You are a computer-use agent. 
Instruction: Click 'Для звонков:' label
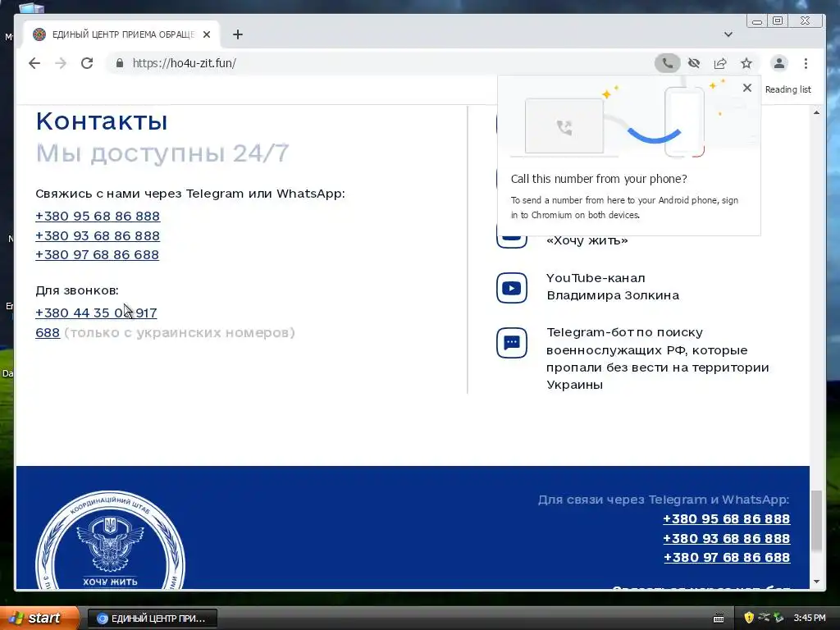coord(77,290)
